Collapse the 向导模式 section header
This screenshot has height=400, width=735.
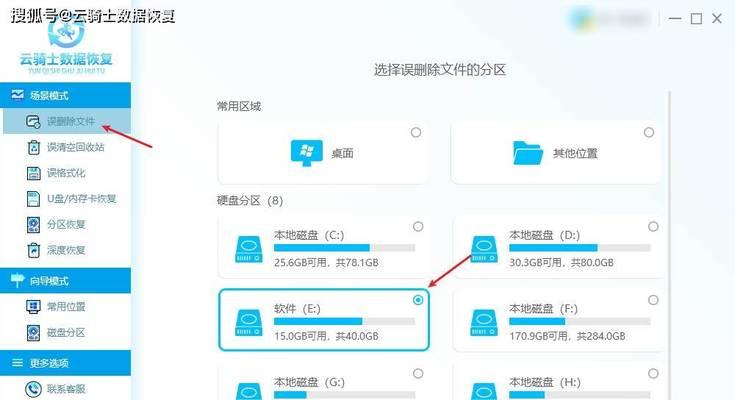point(66,280)
